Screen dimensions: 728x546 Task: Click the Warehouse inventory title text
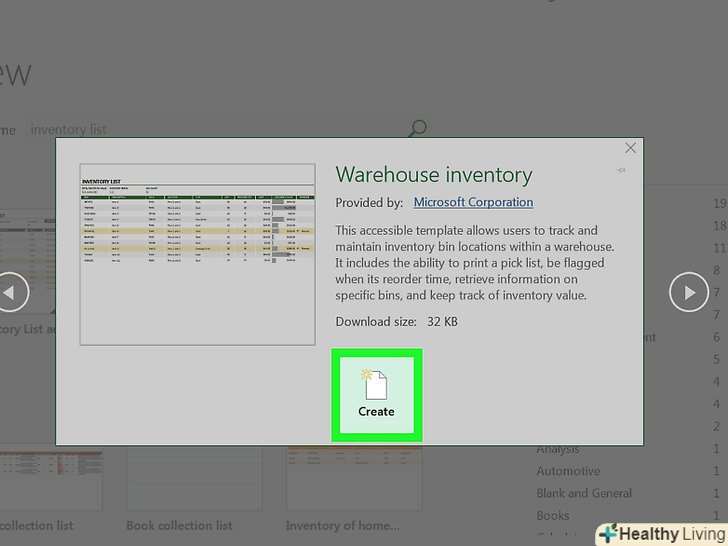point(434,175)
